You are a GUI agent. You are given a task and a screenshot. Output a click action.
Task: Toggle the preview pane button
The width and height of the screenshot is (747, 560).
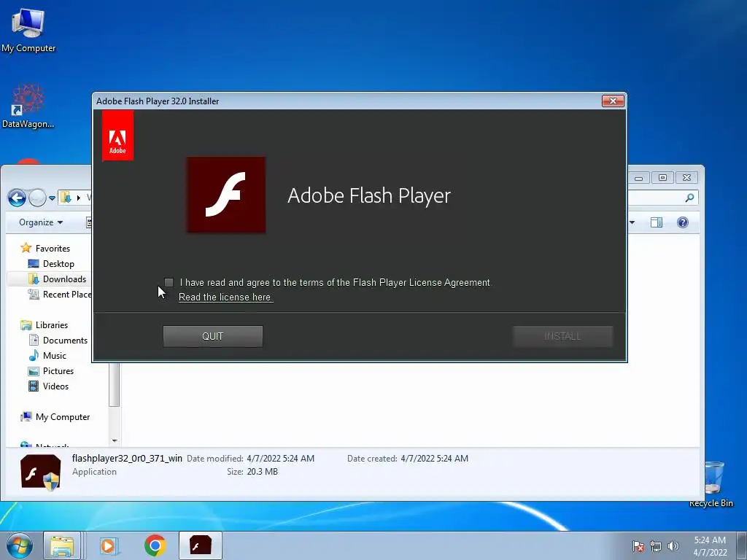(657, 222)
